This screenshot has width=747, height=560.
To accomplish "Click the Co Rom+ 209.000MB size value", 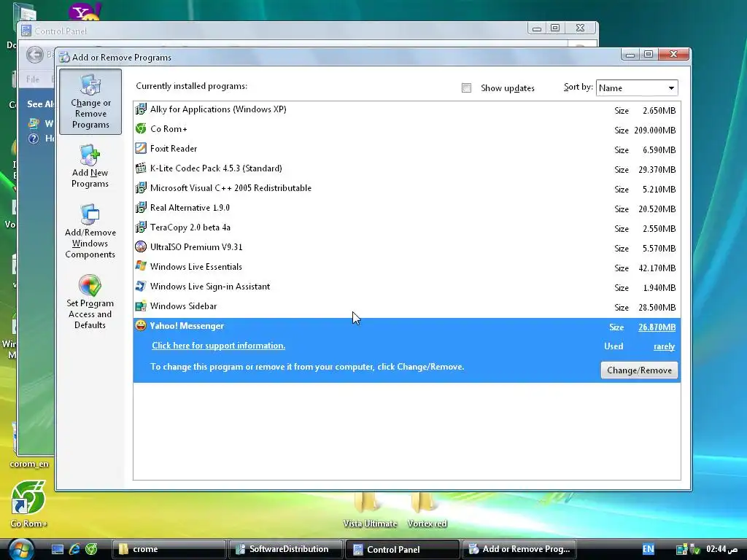I will tap(655, 131).
